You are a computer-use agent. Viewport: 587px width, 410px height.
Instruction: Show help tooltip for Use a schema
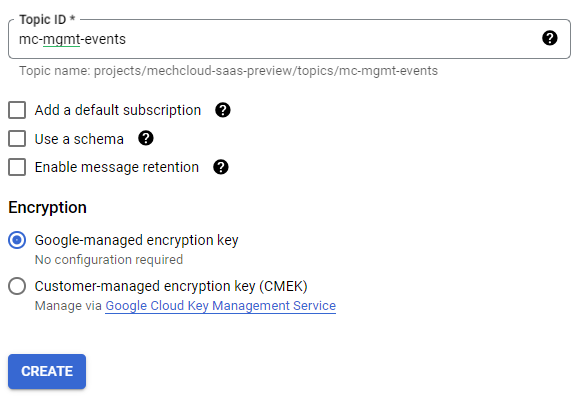coord(146,139)
